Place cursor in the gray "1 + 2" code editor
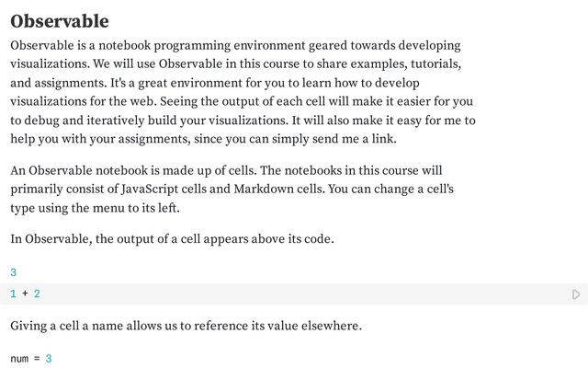The image size is (588, 368). [x=294, y=293]
